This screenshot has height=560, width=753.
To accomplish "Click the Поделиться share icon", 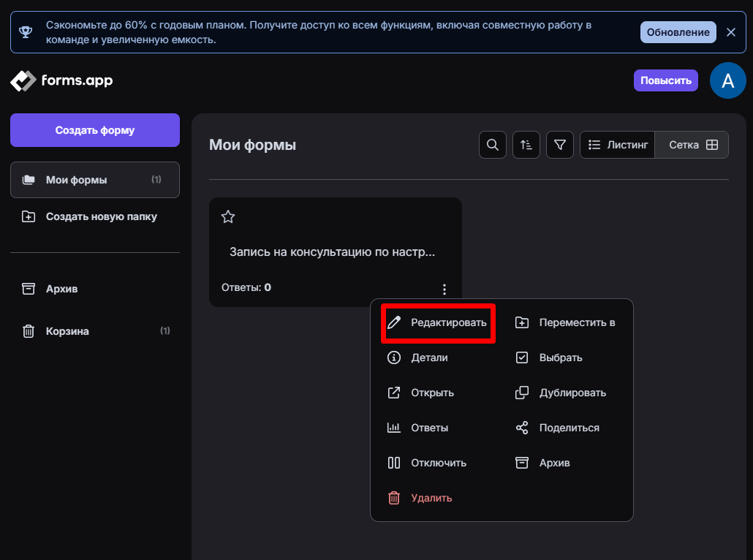I will coord(522,428).
